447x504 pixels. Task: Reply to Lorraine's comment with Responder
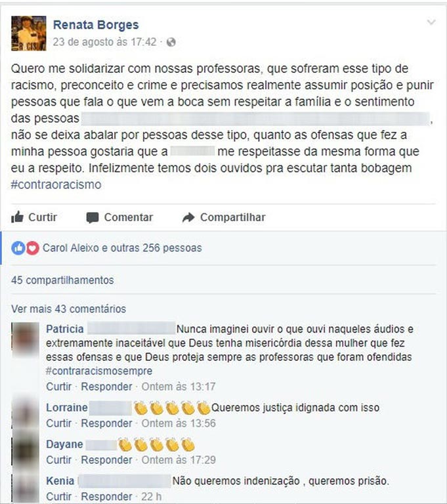tap(106, 423)
